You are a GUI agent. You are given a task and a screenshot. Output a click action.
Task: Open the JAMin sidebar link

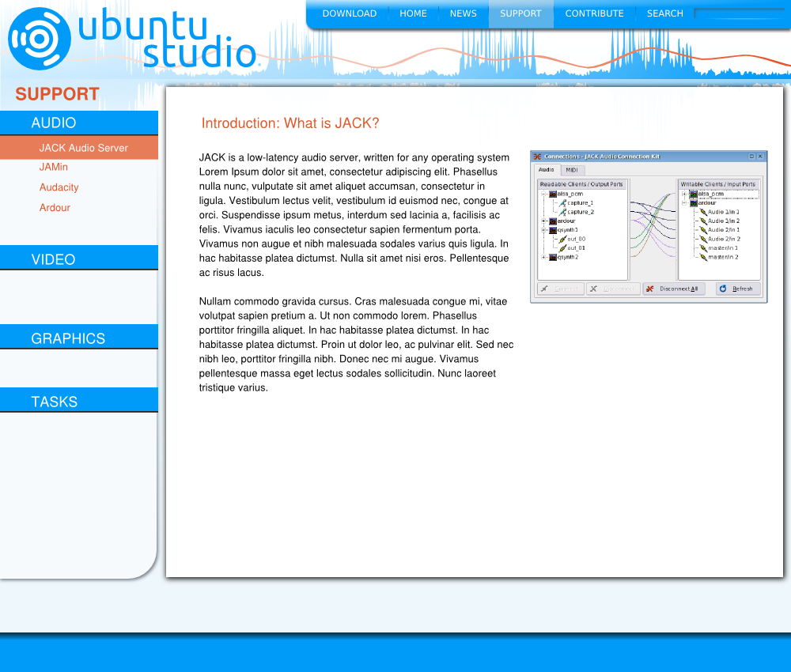tap(54, 167)
